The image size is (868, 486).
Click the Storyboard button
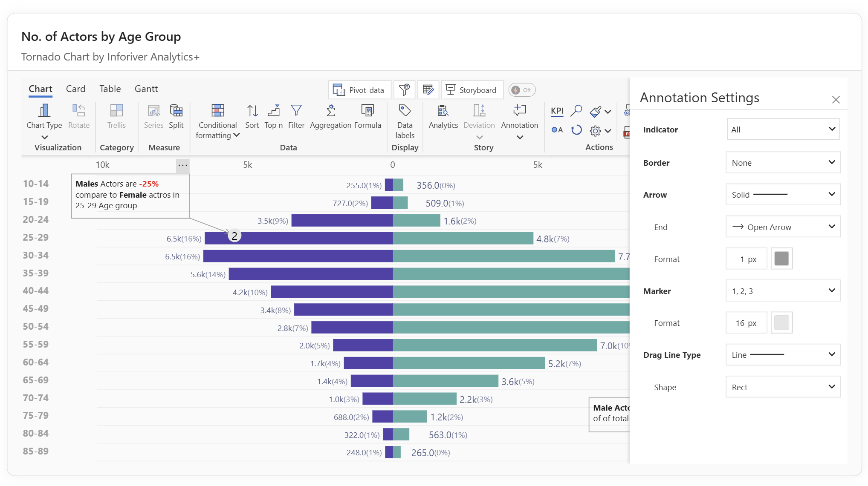click(x=472, y=90)
